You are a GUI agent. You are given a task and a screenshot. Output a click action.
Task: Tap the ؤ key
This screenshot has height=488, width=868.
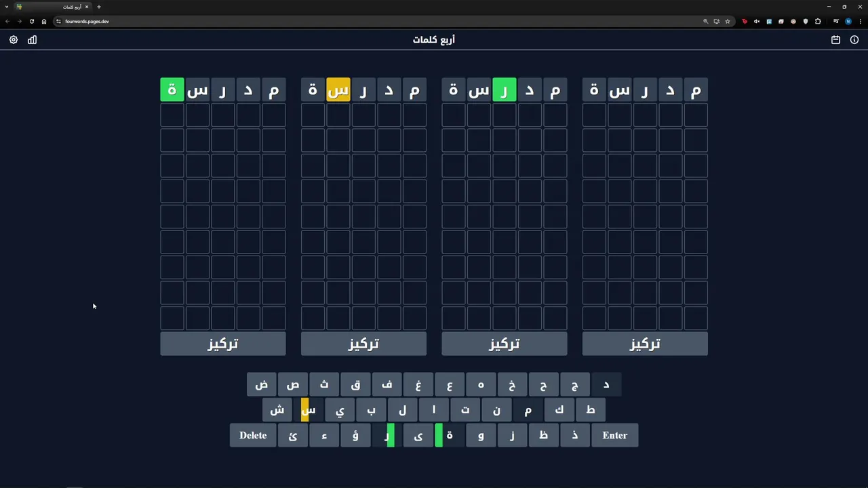coord(355,435)
